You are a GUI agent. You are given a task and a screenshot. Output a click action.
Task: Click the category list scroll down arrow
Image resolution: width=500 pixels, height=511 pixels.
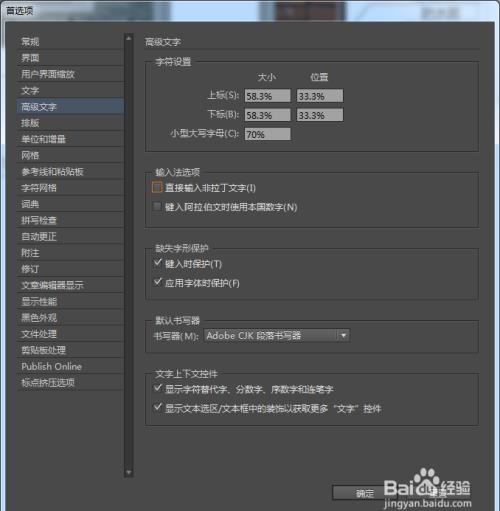(x=129, y=472)
